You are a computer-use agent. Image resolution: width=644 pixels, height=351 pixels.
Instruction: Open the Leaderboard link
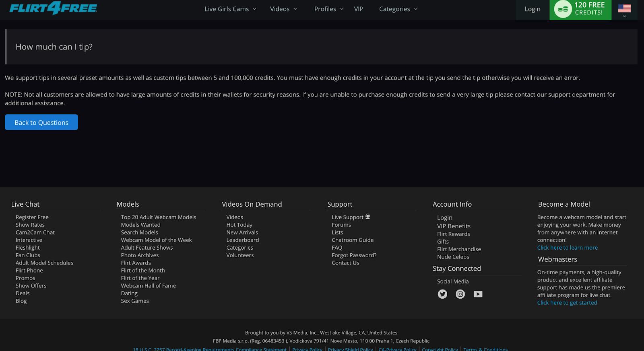(243, 240)
